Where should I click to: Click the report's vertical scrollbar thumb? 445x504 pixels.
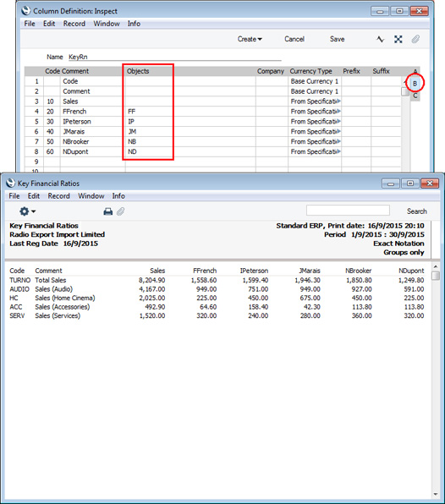point(436,276)
